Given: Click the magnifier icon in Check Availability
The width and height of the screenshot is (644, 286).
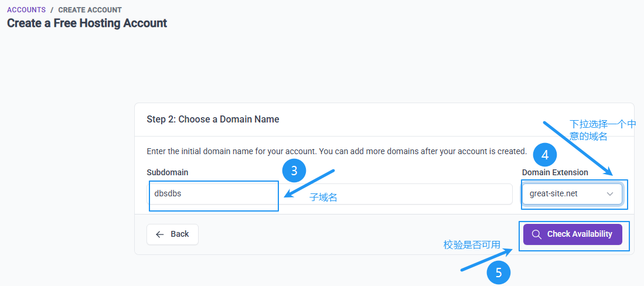Looking at the screenshot, I should (x=536, y=234).
